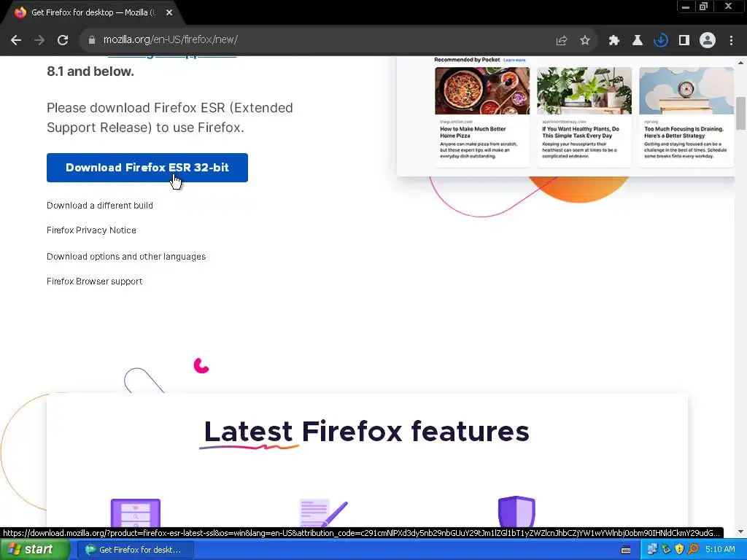Open Download options and other languages
747x560 pixels.
[126, 256]
